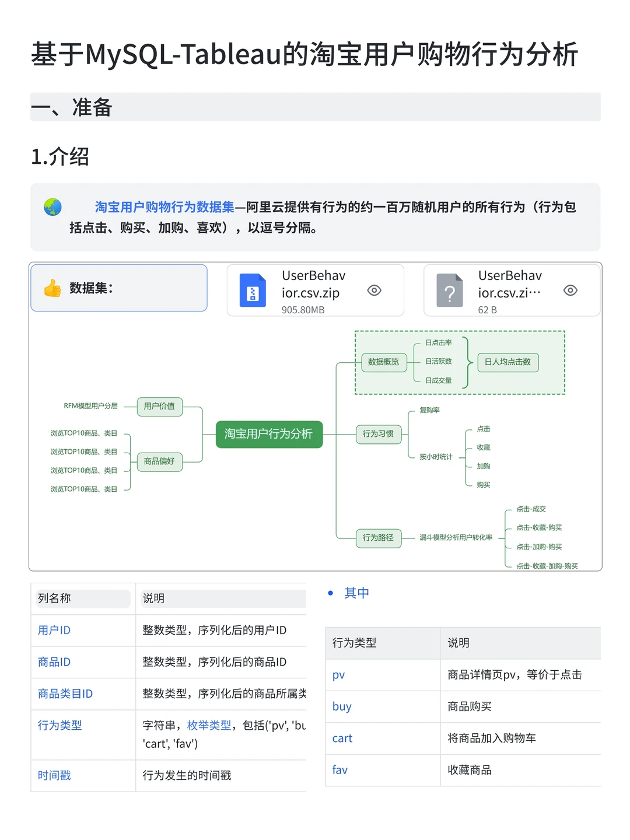Click the cart cell in behavior table
Screen dimensions: 630x840
pyautogui.click(x=383, y=738)
